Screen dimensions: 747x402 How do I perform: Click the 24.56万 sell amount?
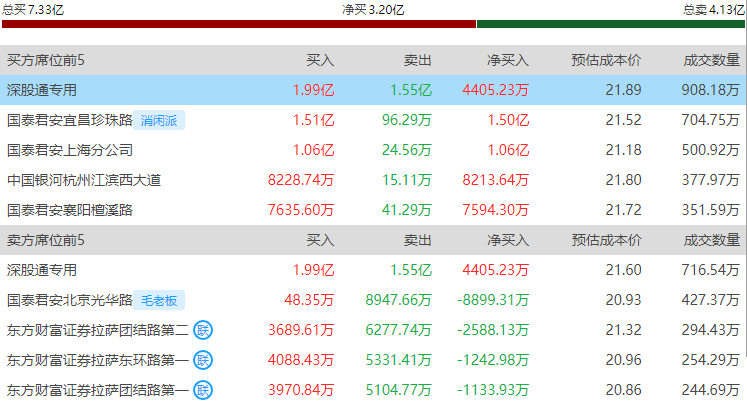[407, 150]
